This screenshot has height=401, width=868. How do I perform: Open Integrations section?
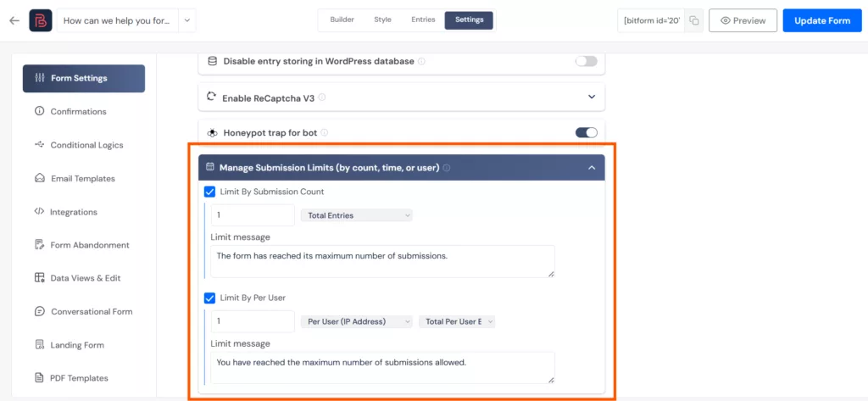[74, 212]
